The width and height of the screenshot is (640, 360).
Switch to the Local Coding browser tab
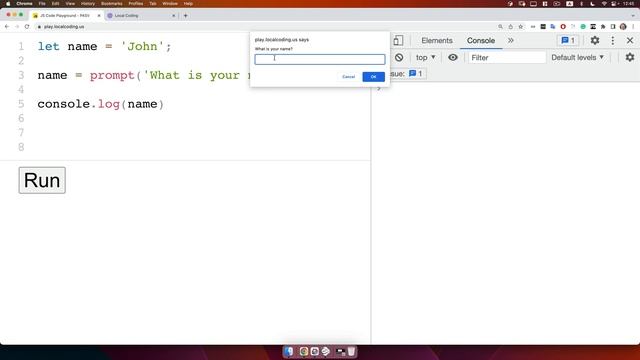coord(139,16)
